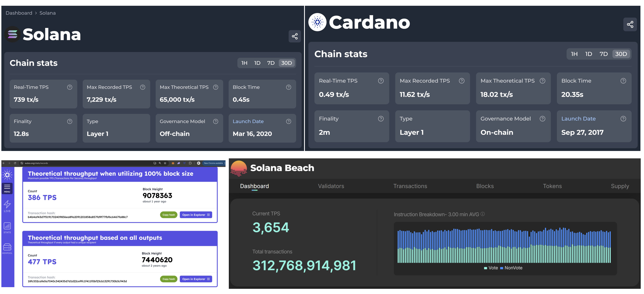
Task: Switch Cardano Chain stats to 7D
Action: [603, 54]
